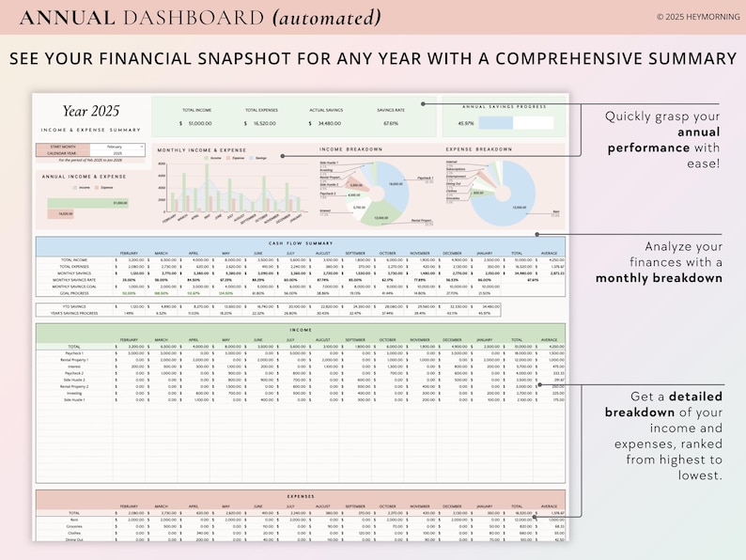
Task: Click the Rent expense row label
Action: 74,520
